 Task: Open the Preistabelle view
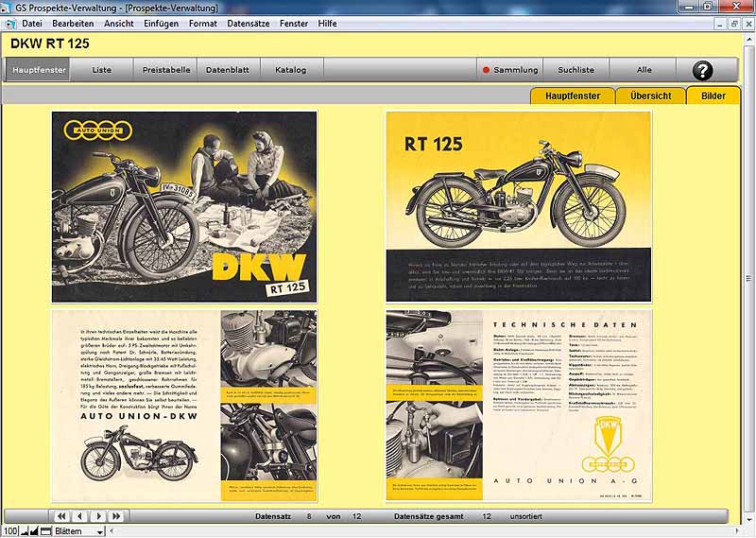click(166, 70)
